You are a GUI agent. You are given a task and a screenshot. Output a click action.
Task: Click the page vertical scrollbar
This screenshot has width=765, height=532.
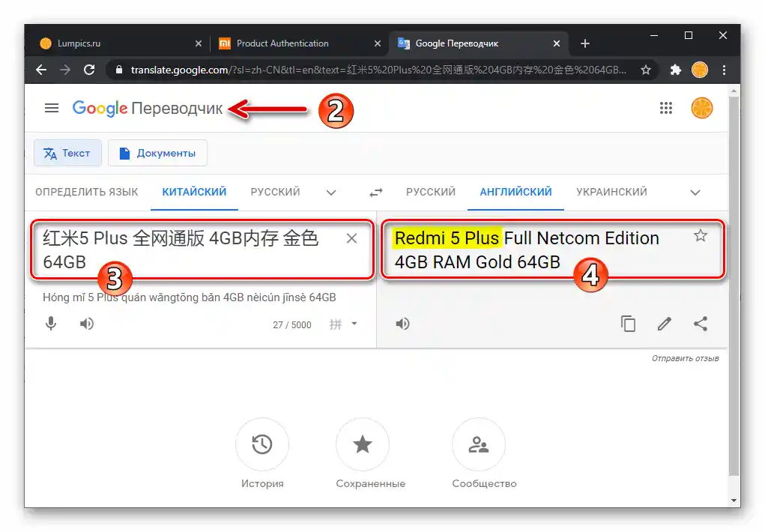click(734, 285)
